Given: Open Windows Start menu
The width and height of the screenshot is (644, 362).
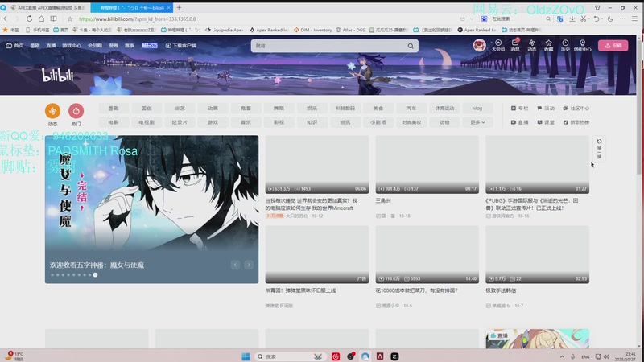Looking at the screenshot, I should tap(246, 356).
